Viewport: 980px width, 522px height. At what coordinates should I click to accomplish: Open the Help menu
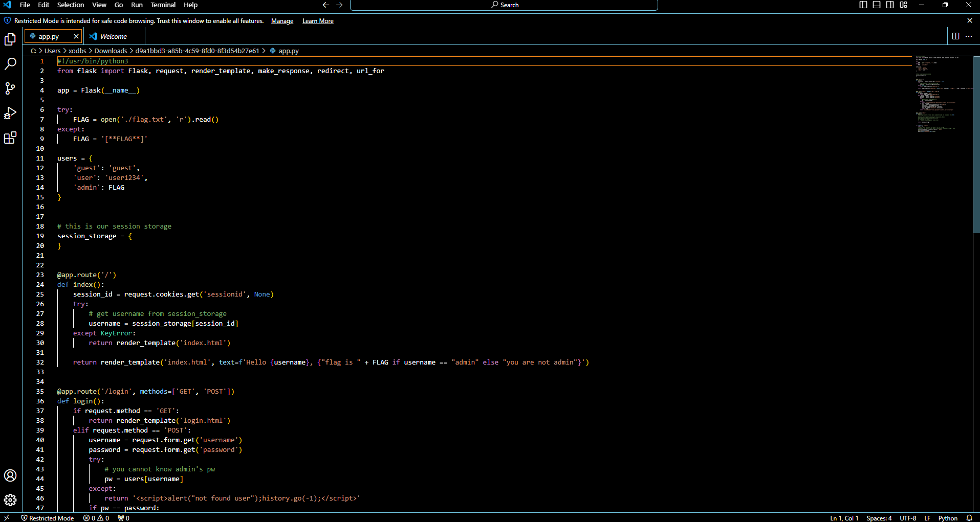click(x=190, y=5)
